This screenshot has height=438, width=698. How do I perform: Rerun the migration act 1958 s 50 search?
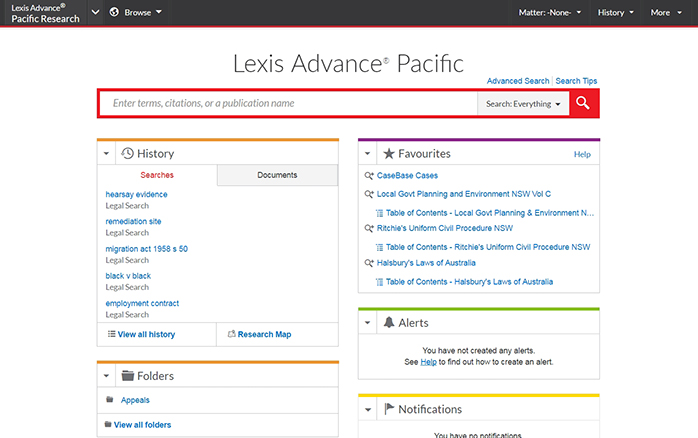(146, 248)
